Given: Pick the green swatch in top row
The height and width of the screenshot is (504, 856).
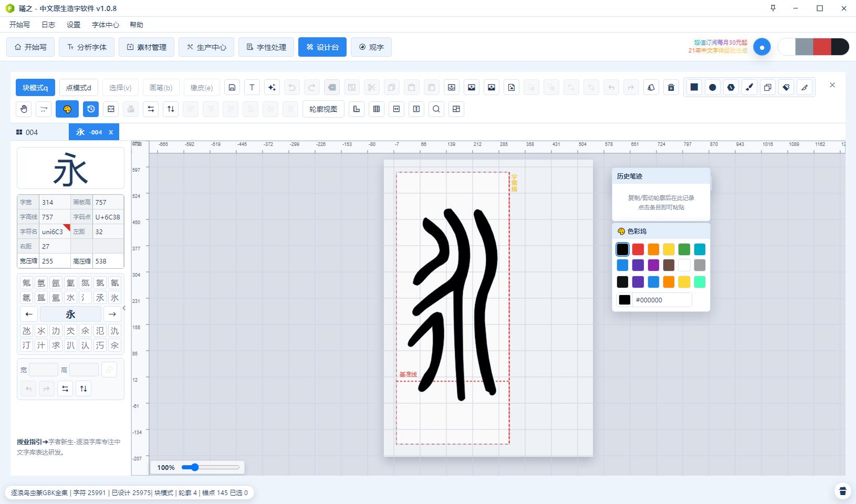Looking at the screenshot, I should tap(684, 249).
